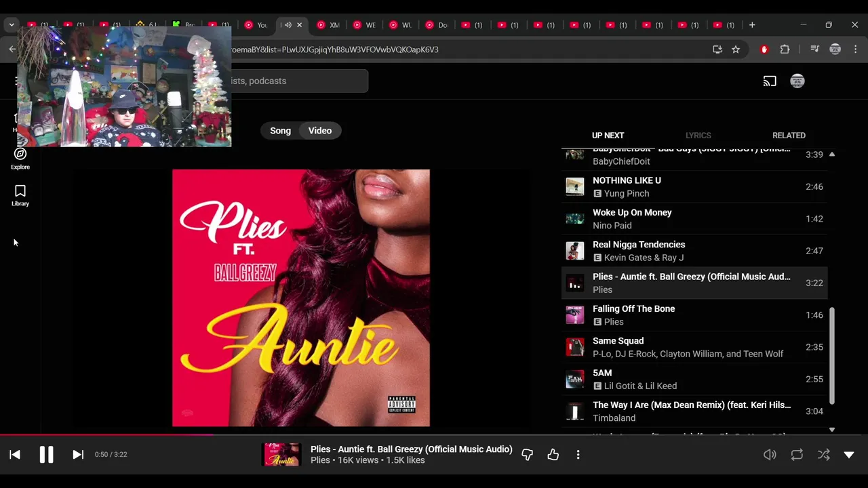Open the Explore sidebar section
This screenshot has width=868, height=488.
click(x=20, y=159)
